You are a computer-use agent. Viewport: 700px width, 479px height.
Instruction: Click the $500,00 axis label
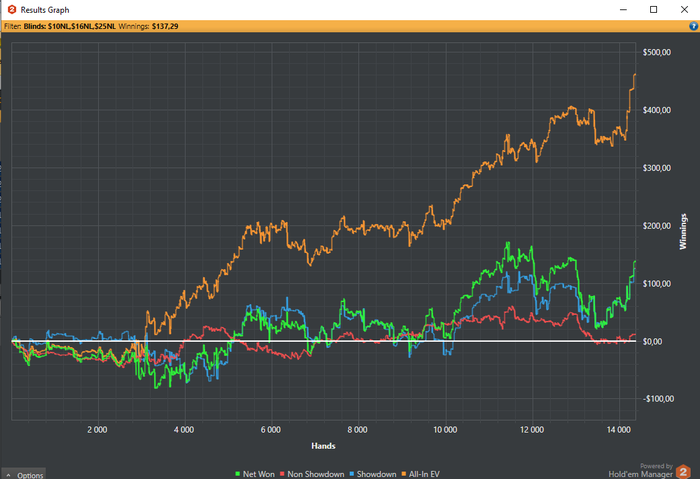[656, 53]
